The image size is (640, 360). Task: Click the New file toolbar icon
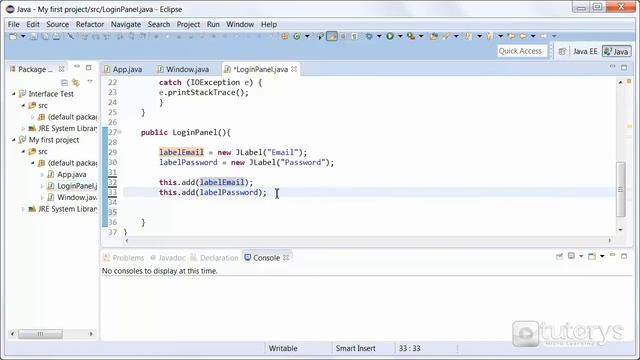pyautogui.click(x=13, y=37)
